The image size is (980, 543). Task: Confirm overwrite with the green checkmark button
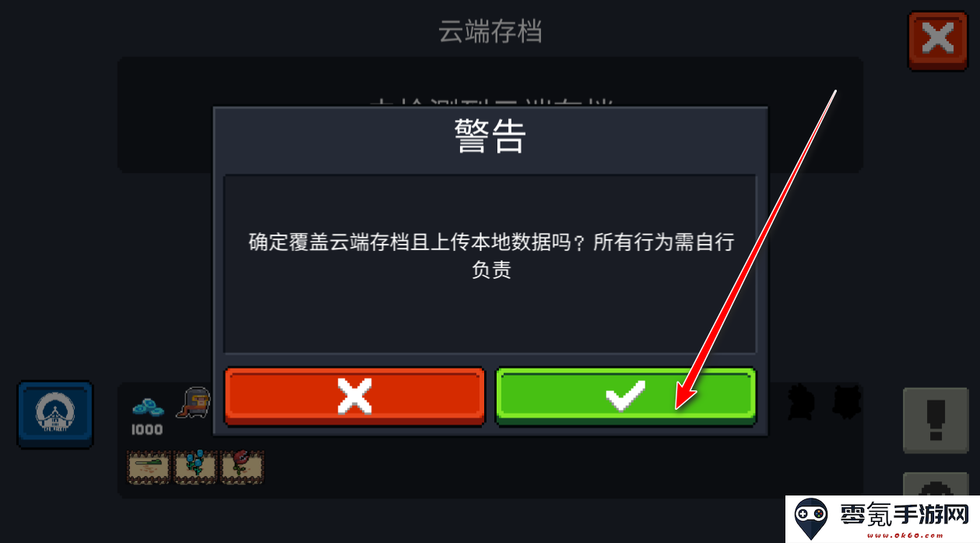[x=626, y=397]
